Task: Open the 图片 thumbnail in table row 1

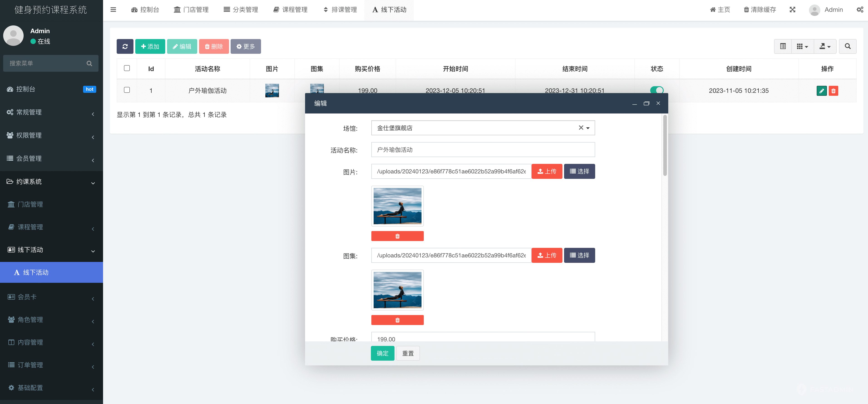Action: [272, 91]
